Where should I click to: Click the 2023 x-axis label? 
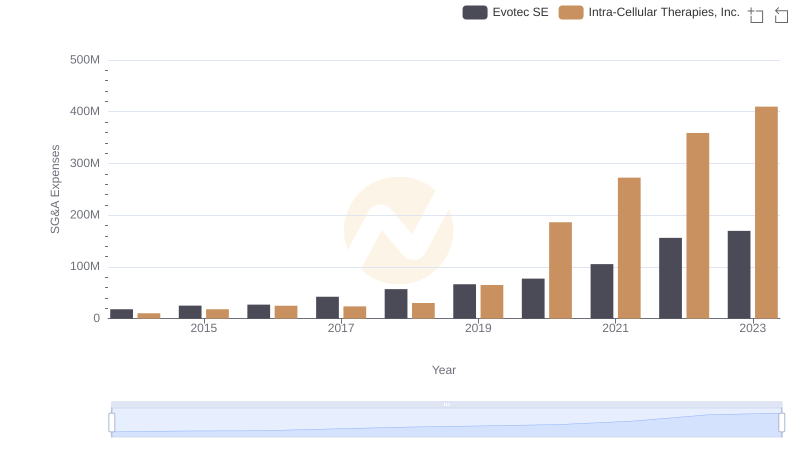[753, 328]
